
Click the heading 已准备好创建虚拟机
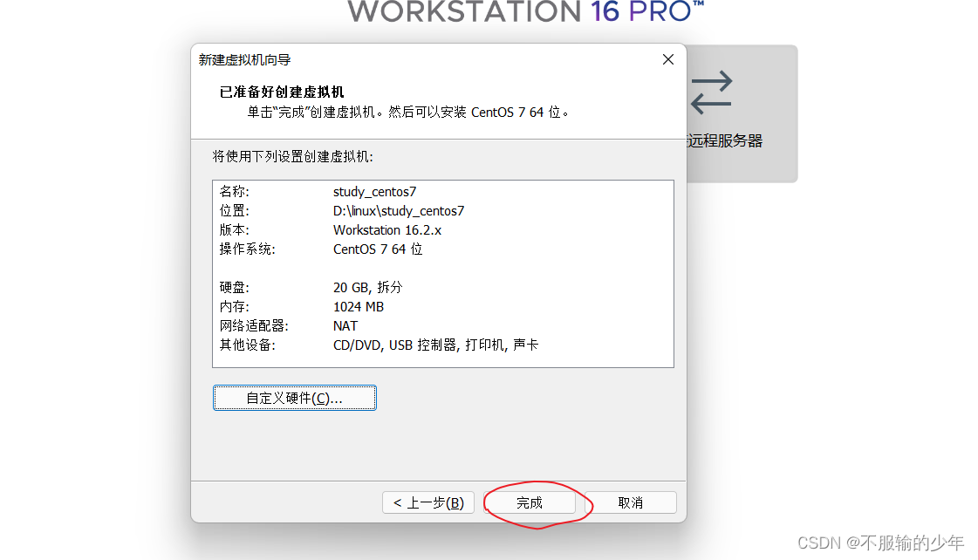point(282,92)
